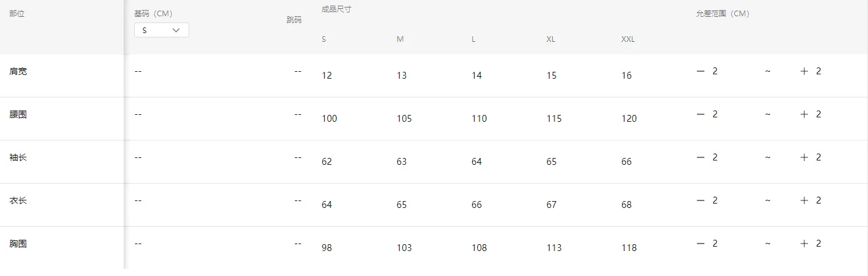Click the 成品尺寸 header label
Image resolution: width=868 pixels, height=276 pixels.
point(336,9)
